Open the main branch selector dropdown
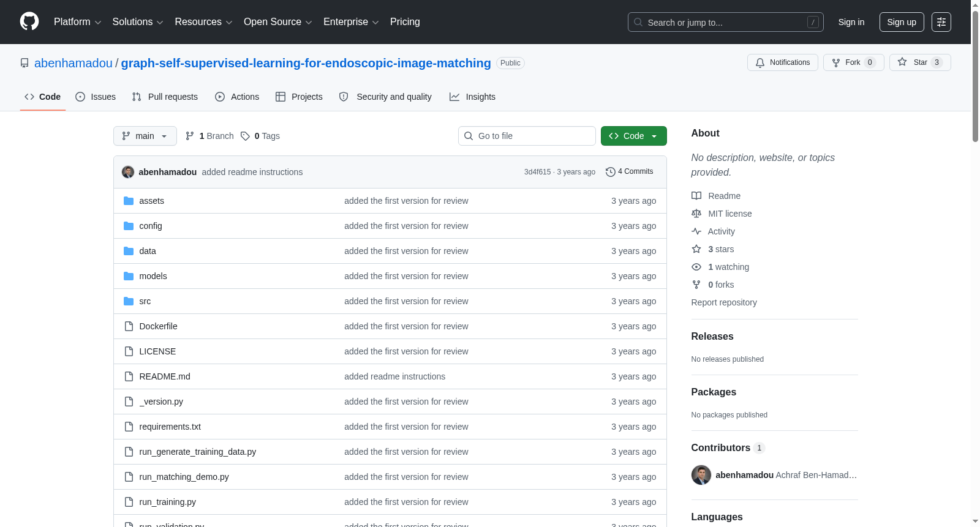Image resolution: width=980 pixels, height=527 pixels. click(x=145, y=136)
